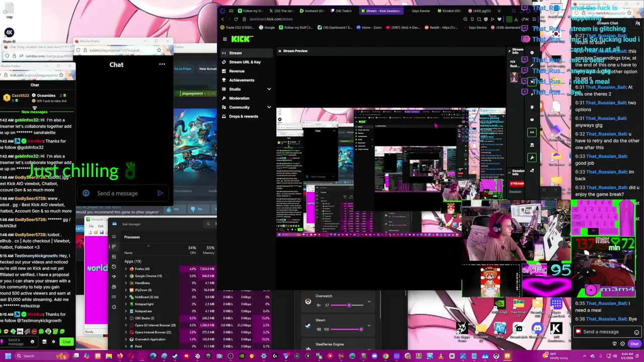Click the green KICK logo
Viewport: 644px width, 362px height.
243,39
